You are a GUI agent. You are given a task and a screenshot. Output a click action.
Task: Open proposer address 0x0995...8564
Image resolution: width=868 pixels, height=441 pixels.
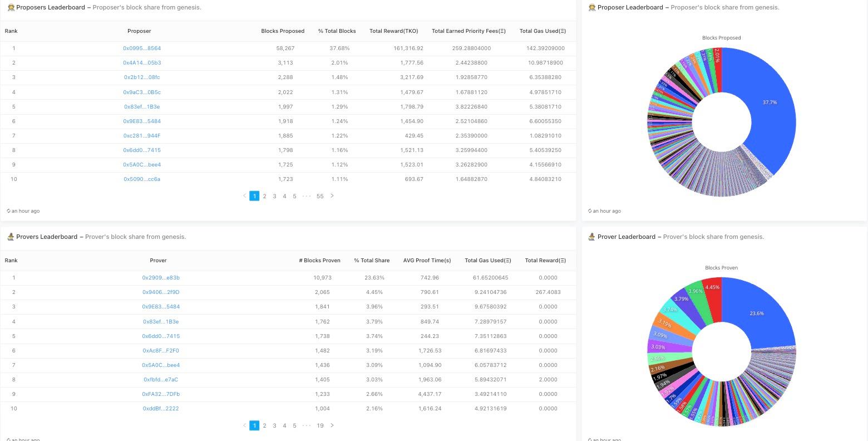(142, 48)
